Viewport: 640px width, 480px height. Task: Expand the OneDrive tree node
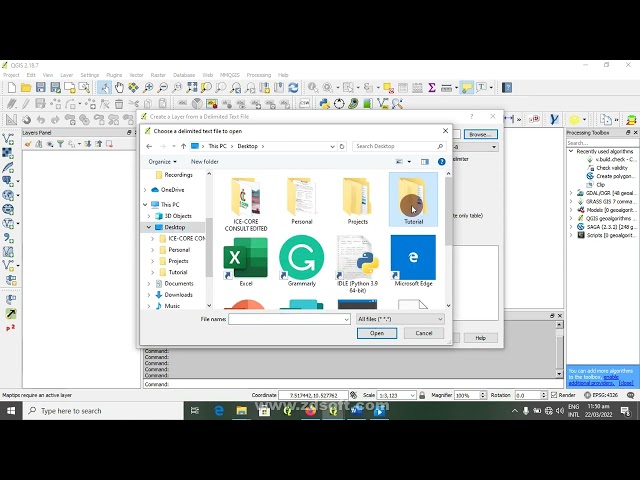145,190
